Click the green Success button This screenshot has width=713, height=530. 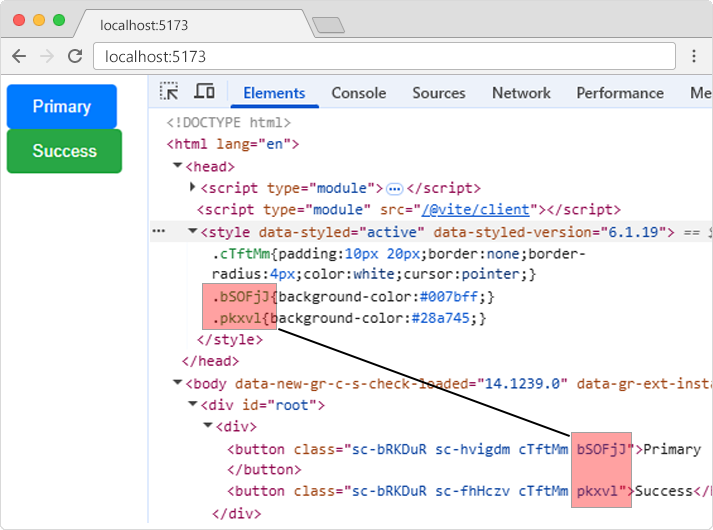coord(64,151)
